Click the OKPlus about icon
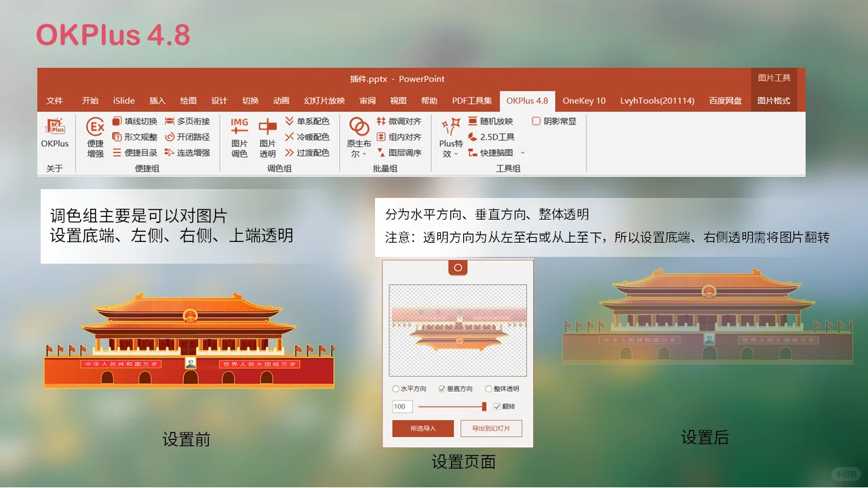 tap(55, 133)
